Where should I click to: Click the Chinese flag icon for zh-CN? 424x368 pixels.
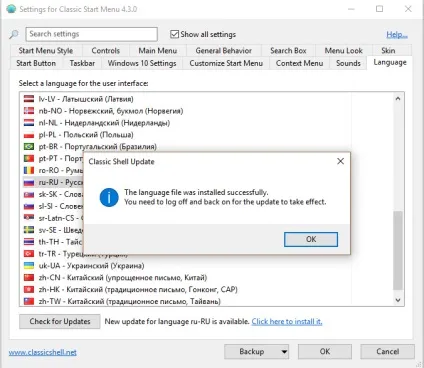tap(29, 277)
